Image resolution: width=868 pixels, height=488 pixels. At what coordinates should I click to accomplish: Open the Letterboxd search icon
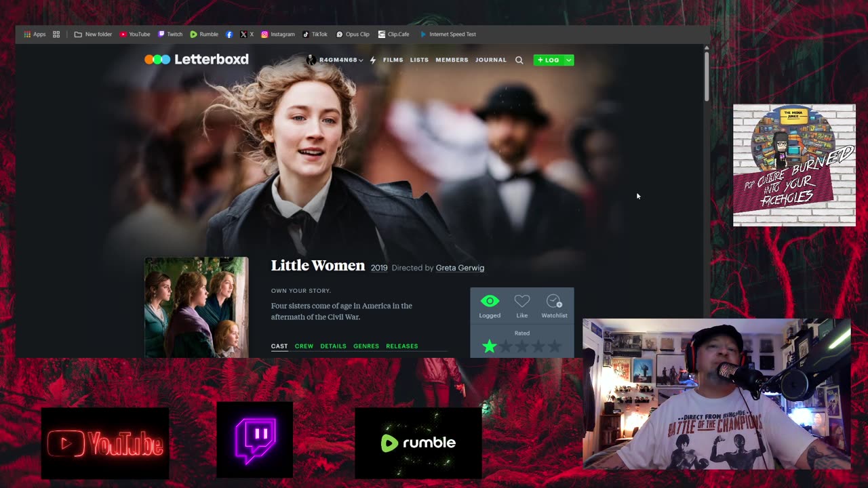(519, 60)
